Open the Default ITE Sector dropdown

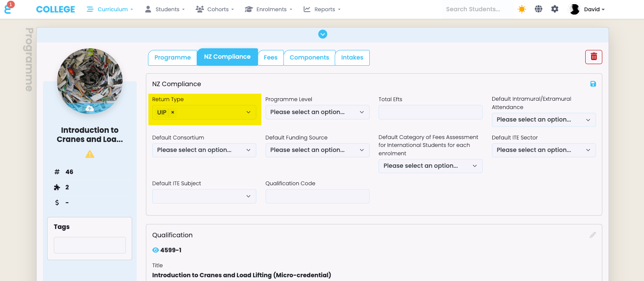tap(544, 150)
